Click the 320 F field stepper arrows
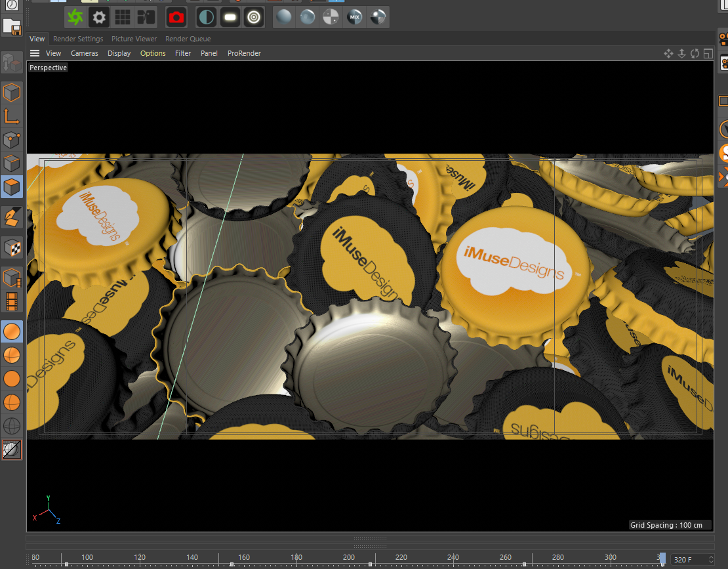Screen dimensions: 728x569 point(711,560)
